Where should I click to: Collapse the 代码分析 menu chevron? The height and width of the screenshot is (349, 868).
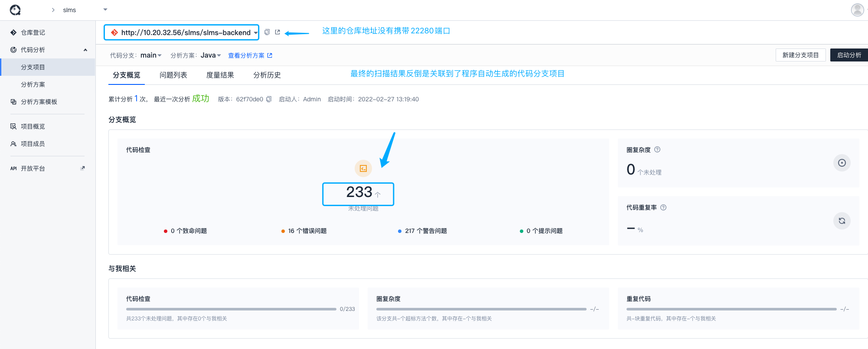(85, 50)
